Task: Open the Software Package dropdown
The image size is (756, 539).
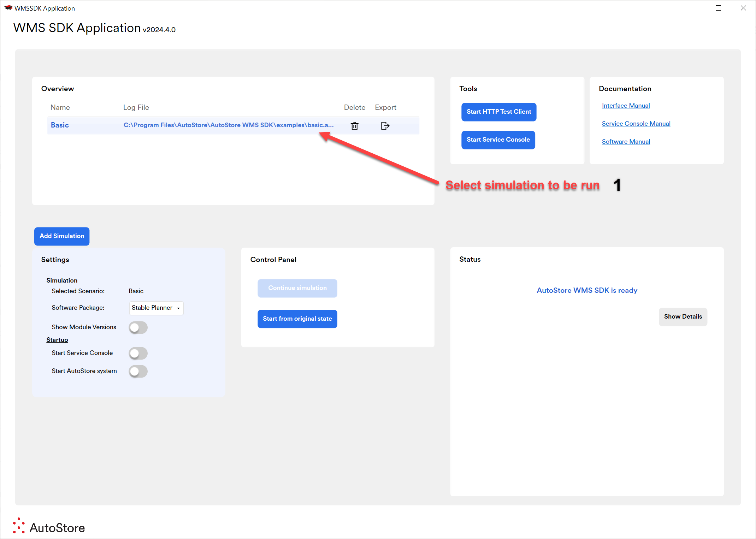Action: (x=156, y=308)
